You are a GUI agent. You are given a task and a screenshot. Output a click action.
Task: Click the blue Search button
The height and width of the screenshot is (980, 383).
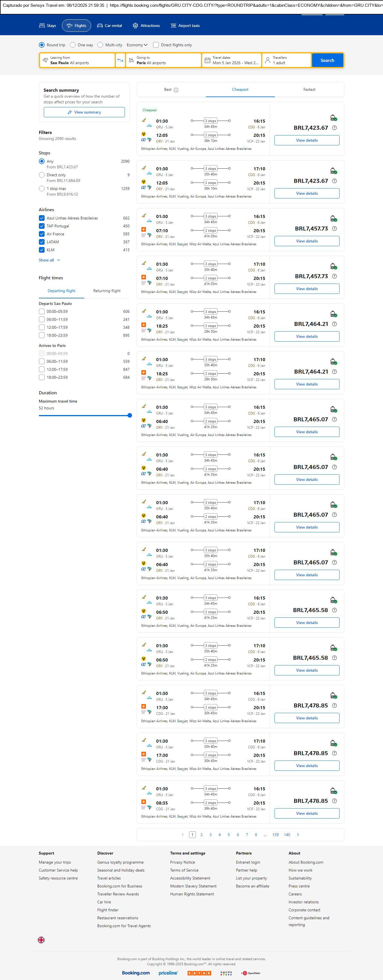point(327,60)
